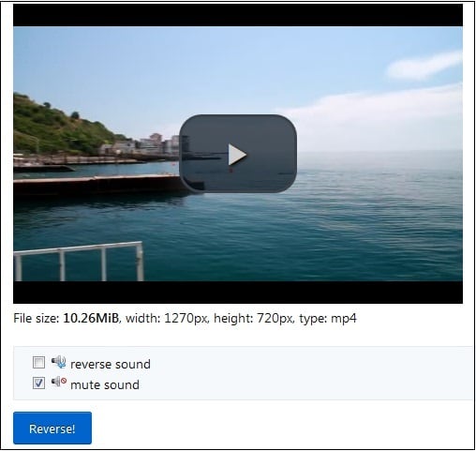Viewport: 476px width, 451px height.
Task: Click the muted speaker icon beside mute sound
Action: 59,382
